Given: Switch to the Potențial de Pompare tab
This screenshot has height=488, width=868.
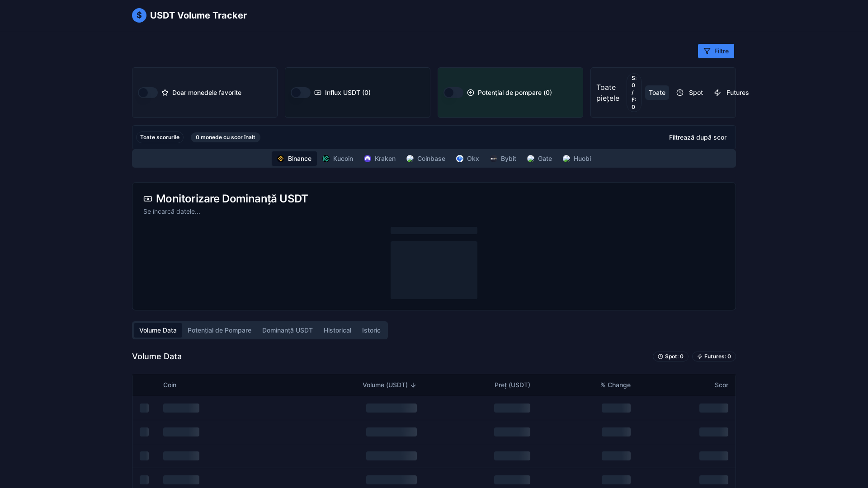Looking at the screenshot, I should click(219, 330).
